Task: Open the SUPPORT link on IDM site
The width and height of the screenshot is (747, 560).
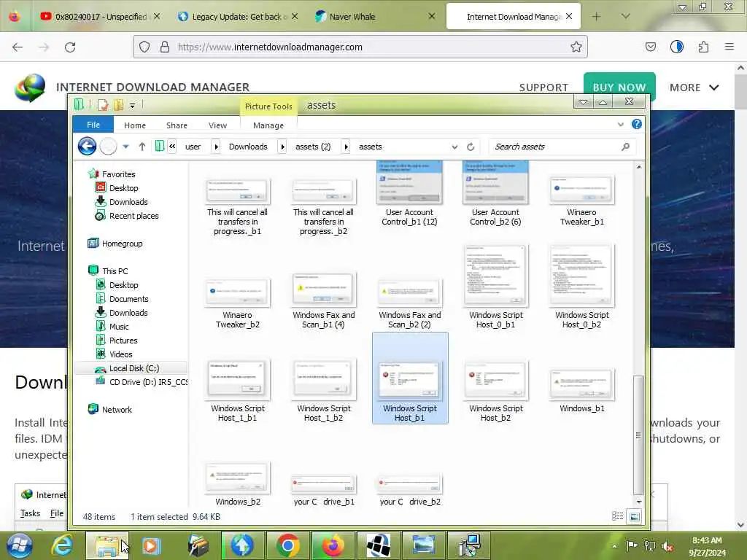Action: point(543,87)
